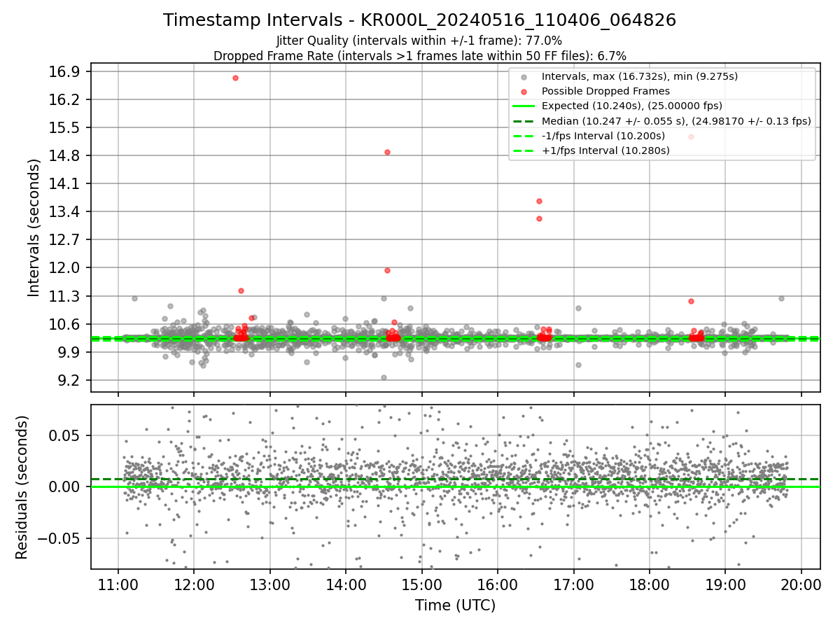Click the red point near 11.4 seconds after 12:30
840x630 pixels.
(x=241, y=290)
